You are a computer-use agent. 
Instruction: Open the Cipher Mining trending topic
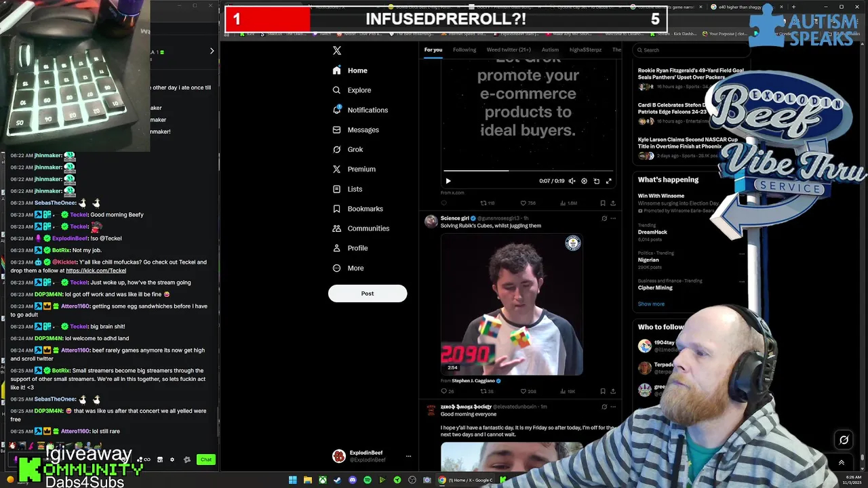coord(655,287)
